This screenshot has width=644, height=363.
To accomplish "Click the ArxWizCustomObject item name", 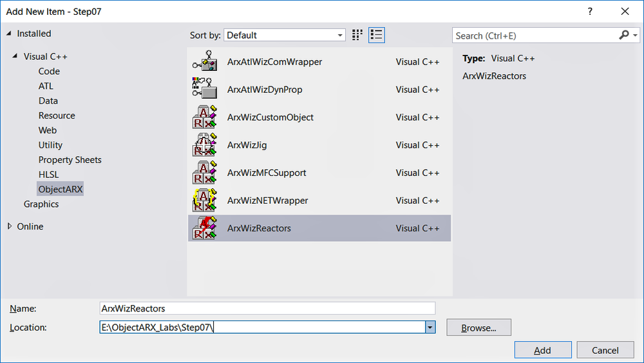I will click(x=270, y=117).
